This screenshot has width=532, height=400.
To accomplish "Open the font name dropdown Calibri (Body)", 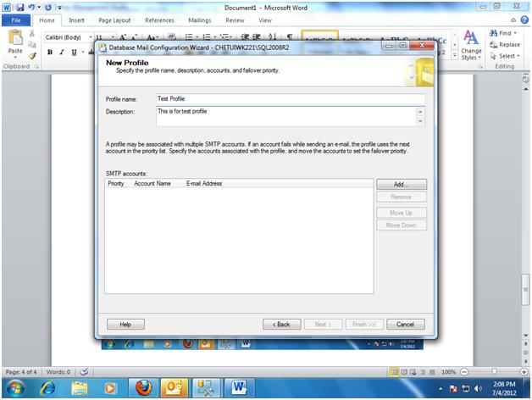I will click(91, 37).
